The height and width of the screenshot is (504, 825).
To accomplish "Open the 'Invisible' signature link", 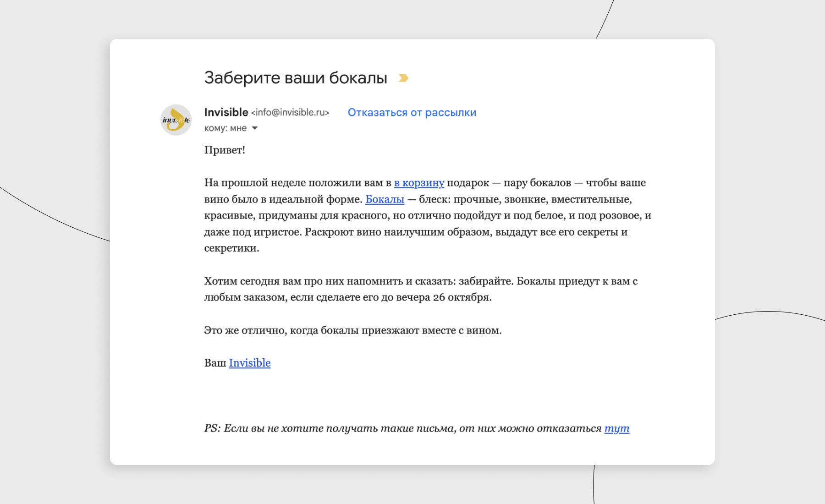I will coord(250,363).
